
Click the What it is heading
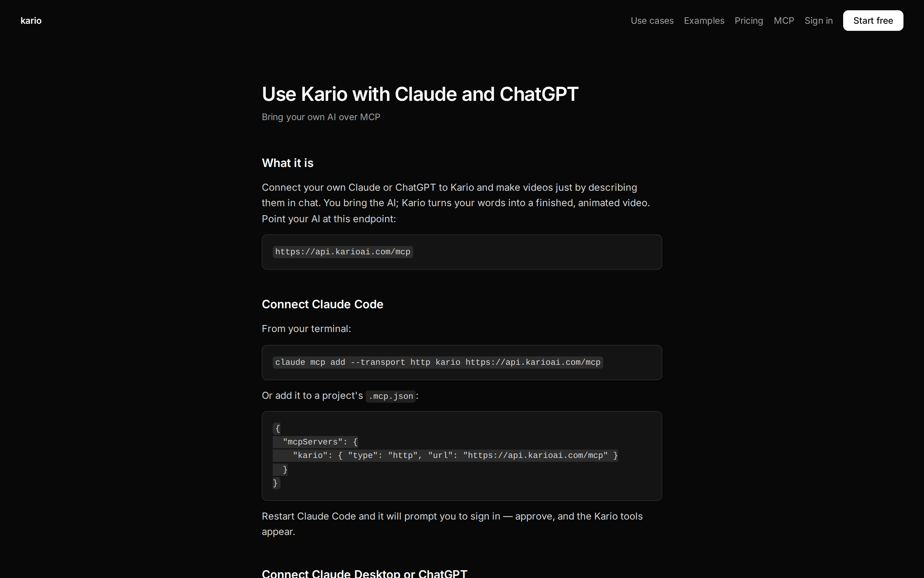coord(287,163)
